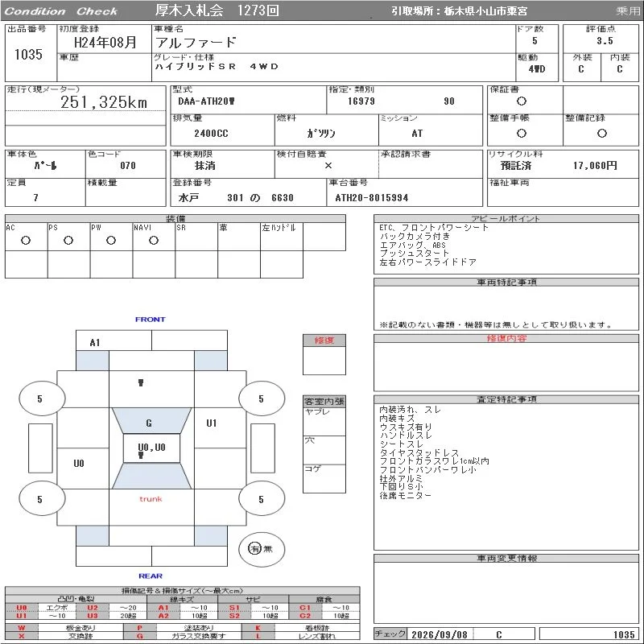Select the roof U0,U0 damage box
Image resolution: width=644 pixels, height=644 pixels.
tap(151, 448)
